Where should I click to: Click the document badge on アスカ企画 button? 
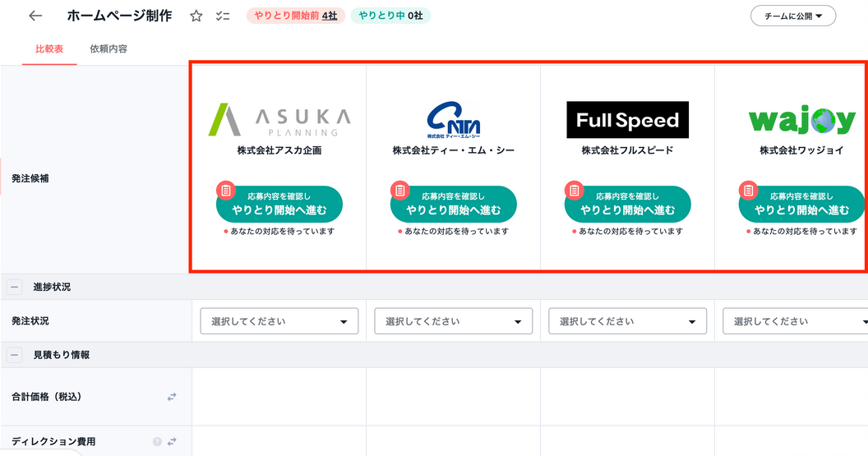tap(226, 191)
